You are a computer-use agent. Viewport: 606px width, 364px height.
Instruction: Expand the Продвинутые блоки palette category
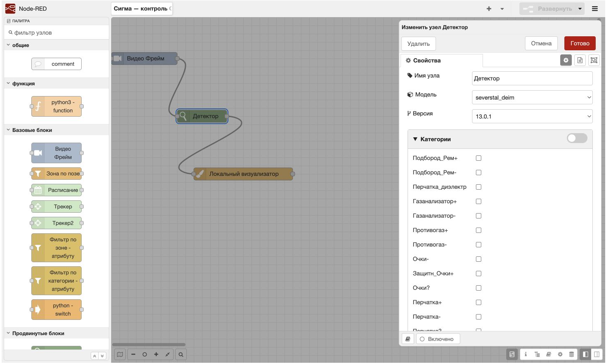pyautogui.click(x=56, y=333)
